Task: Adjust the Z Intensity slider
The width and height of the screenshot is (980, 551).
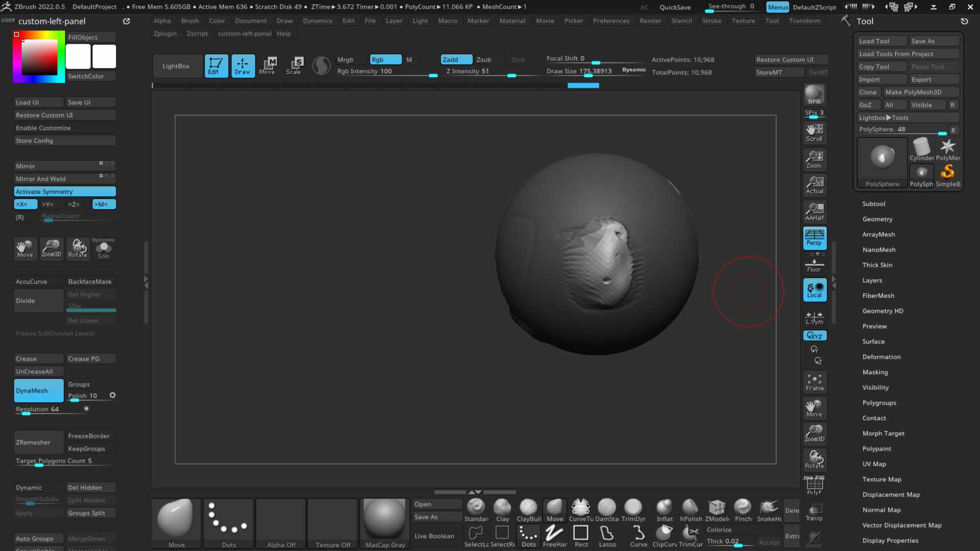Action: click(x=491, y=72)
